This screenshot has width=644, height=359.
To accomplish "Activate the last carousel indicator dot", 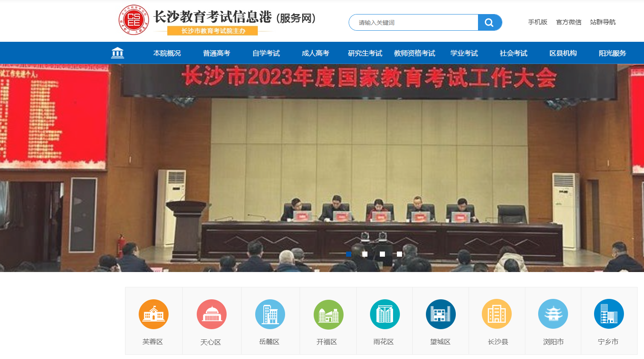I will (x=399, y=254).
